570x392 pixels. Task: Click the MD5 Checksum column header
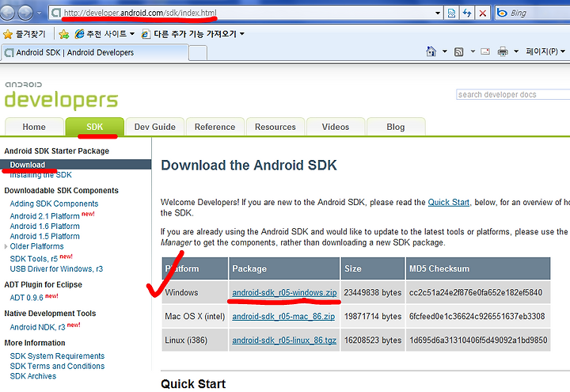(x=478, y=268)
